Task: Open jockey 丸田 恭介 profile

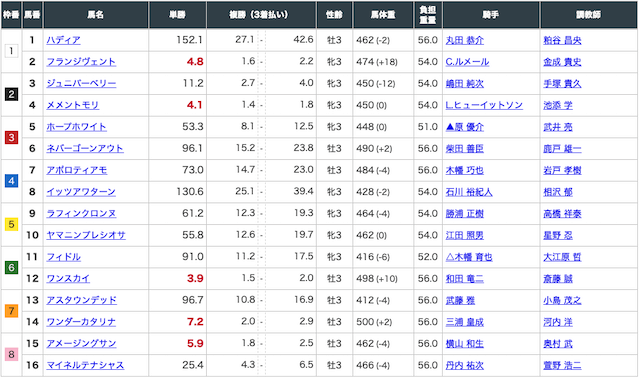Action: [464, 40]
